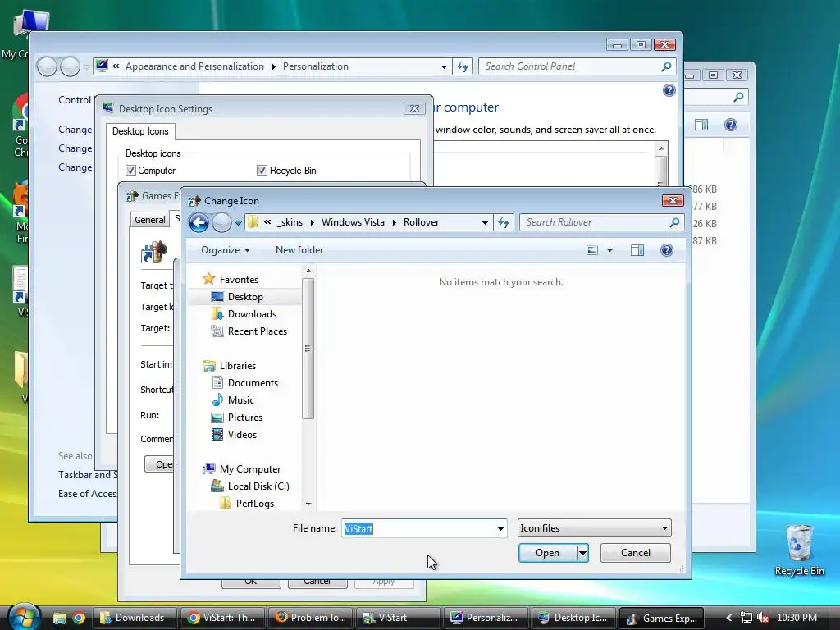
Task: Toggle the Recycle Bin desktop icon checkbox
Action: pyautogui.click(x=262, y=171)
